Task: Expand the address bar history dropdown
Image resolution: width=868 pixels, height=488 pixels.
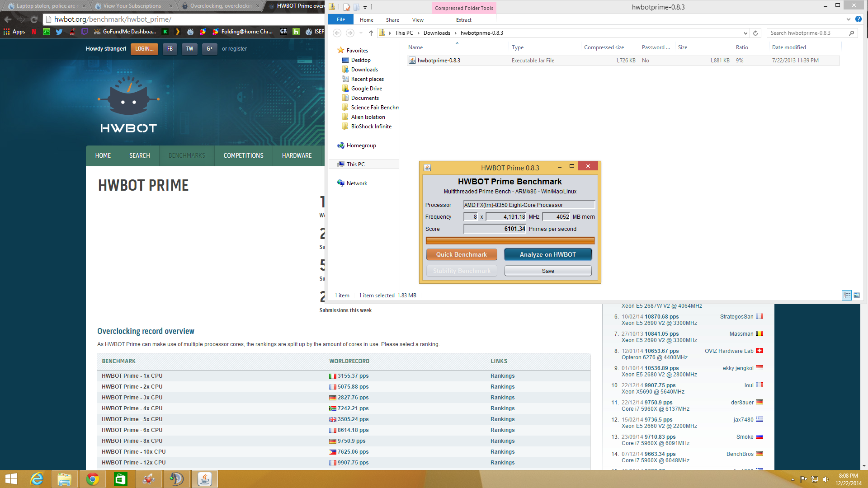Action: click(x=745, y=33)
